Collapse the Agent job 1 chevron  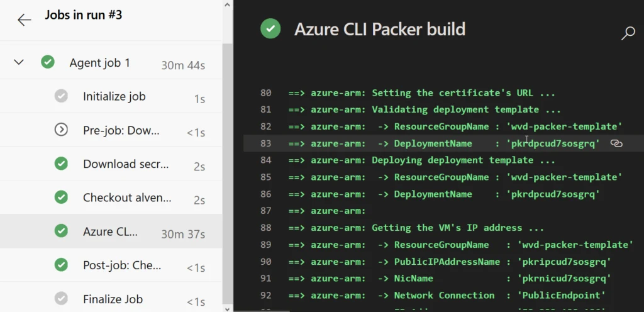[x=19, y=62]
